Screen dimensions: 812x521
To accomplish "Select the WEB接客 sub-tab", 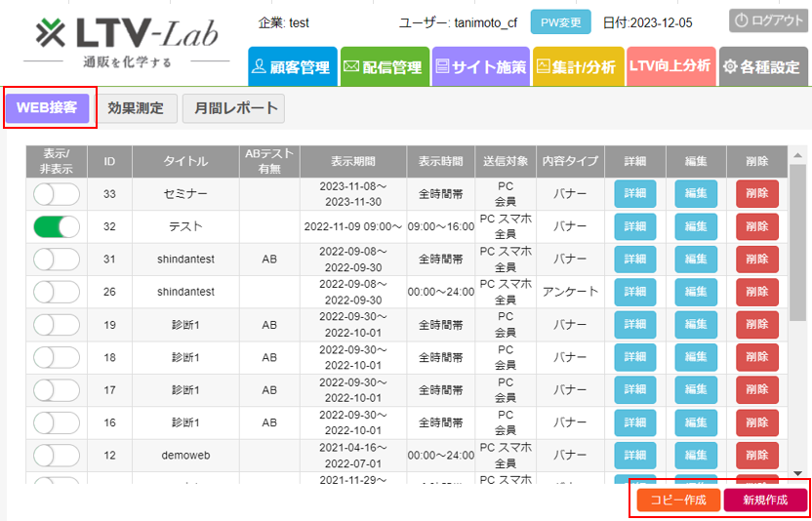I will click(x=48, y=108).
